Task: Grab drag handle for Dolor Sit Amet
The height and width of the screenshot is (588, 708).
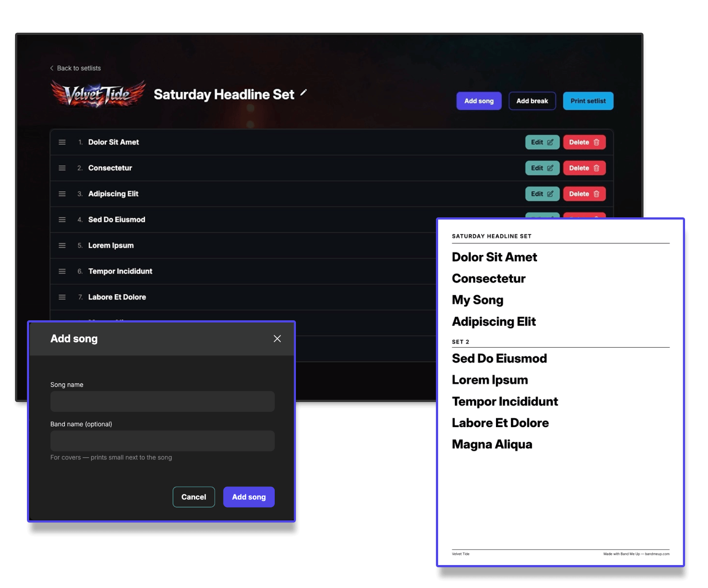Action: click(62, 142)
